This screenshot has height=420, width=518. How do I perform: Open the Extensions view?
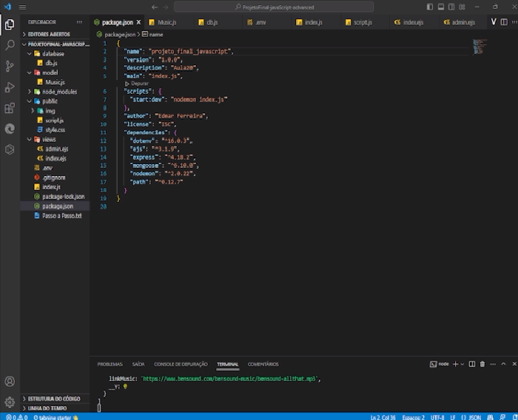coord(10,108)
